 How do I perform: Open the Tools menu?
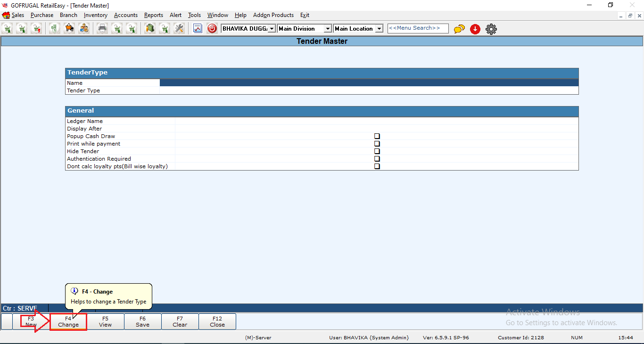click(x=195, y=15)
